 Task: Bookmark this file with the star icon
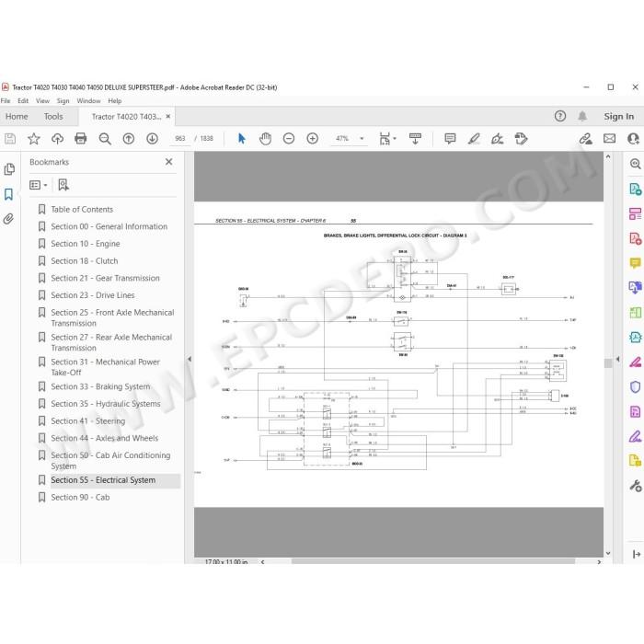pyautogui.click(x=34, y=139)
